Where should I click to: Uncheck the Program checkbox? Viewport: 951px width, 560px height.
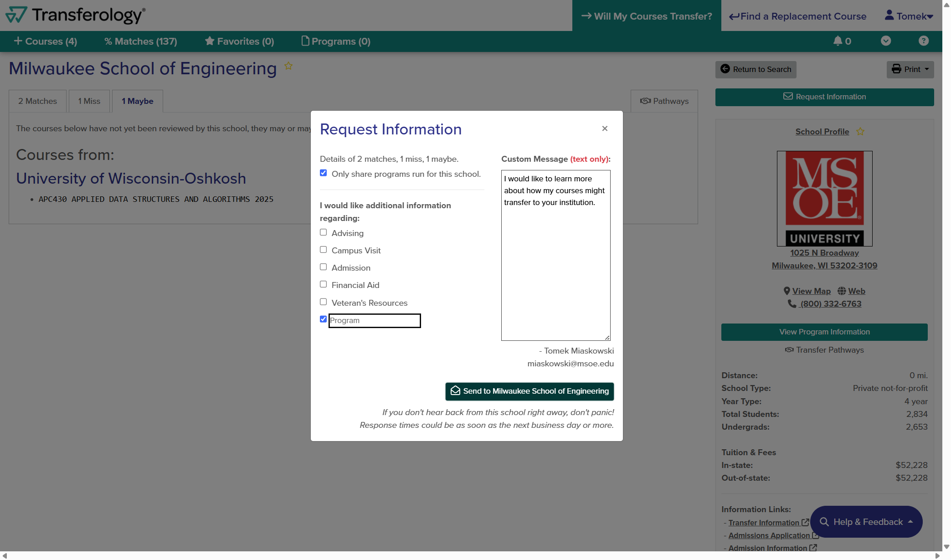click(324, 319)
